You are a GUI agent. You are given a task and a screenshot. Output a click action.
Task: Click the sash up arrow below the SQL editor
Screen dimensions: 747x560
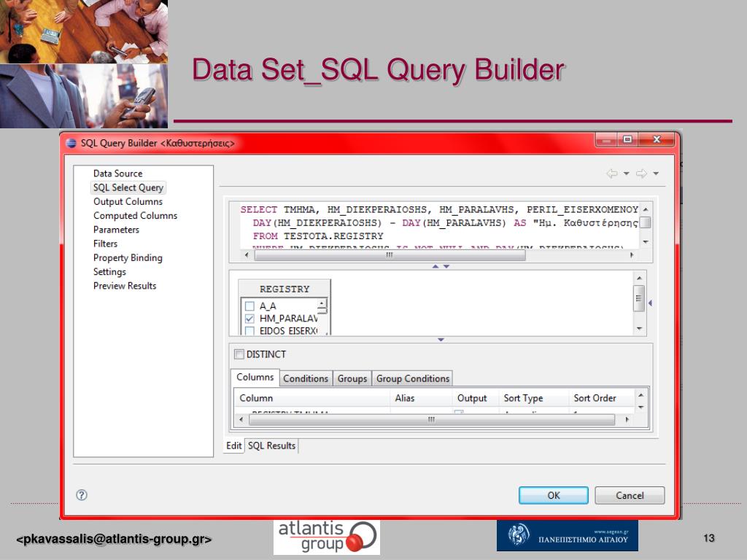[436, 267]
